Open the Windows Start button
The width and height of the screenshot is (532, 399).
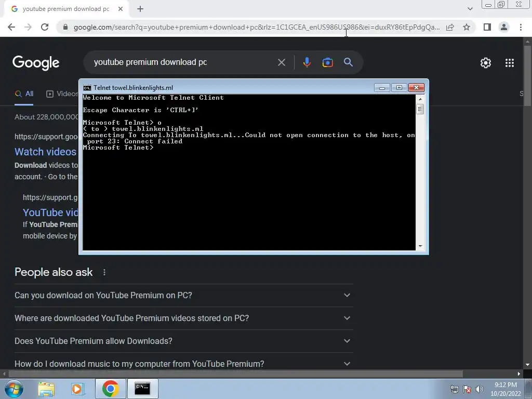click(x=14, y=389)
